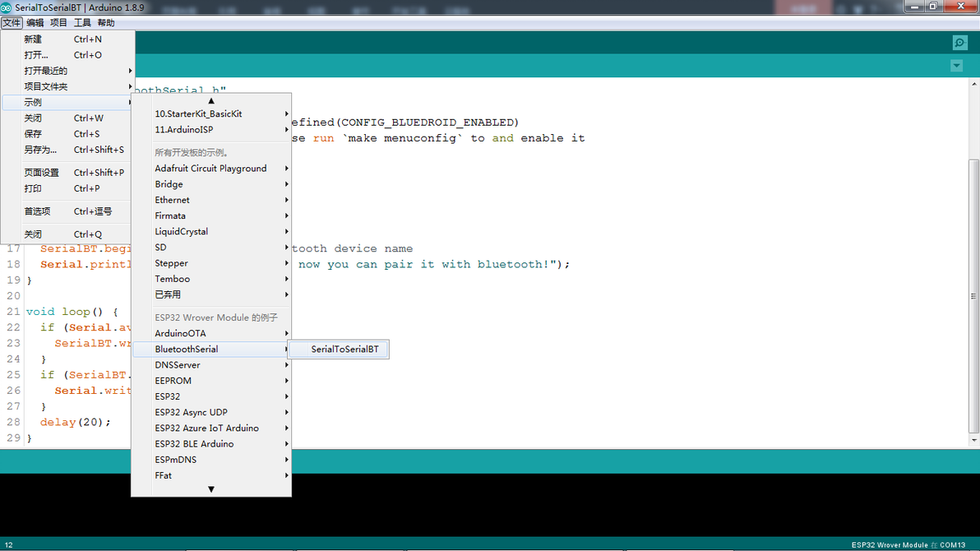Open 首选项 preferences
Screen dimensions: 980x551
point(67,211)
